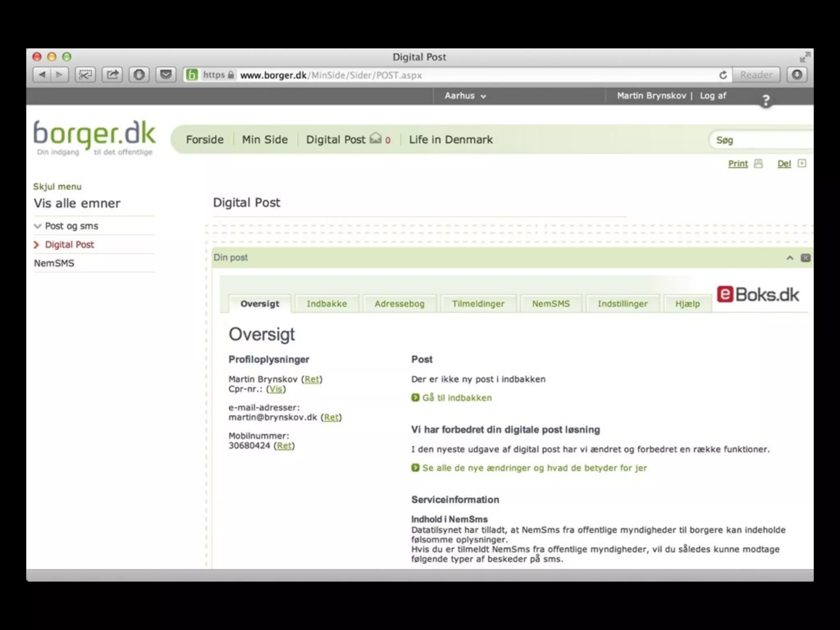The image size is (840, 630).
Task: Click the Pocket save toolbar icon
Action: click(166, 75)
